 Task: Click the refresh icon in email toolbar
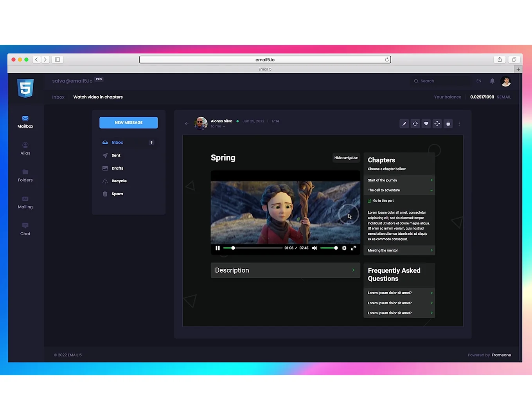415,124
